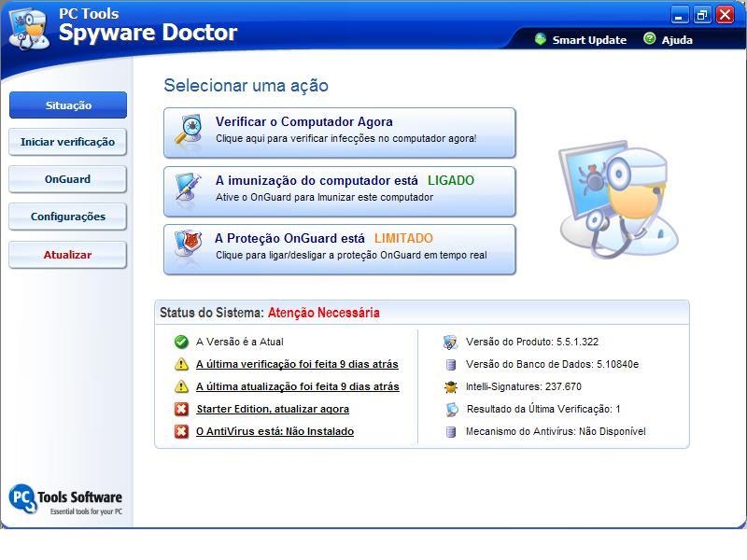Close the Spyware Doctor window

[726, 15]
